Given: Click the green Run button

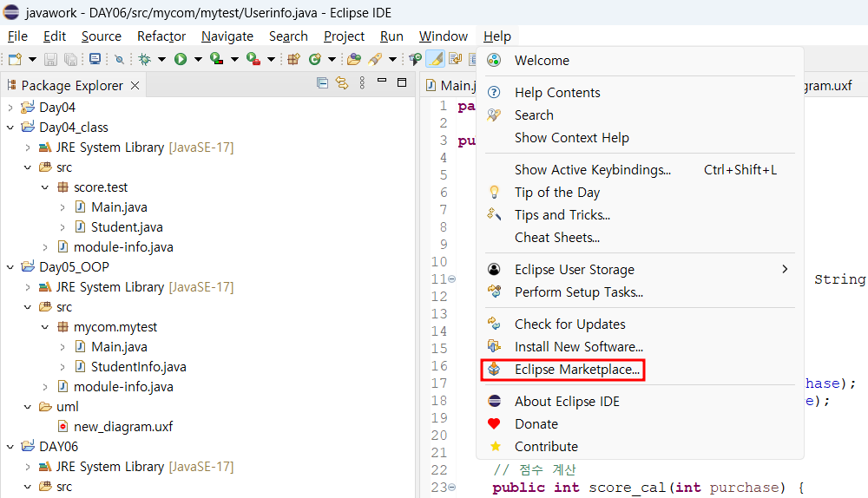Looking at the screenshot, I should coord(181,59).
